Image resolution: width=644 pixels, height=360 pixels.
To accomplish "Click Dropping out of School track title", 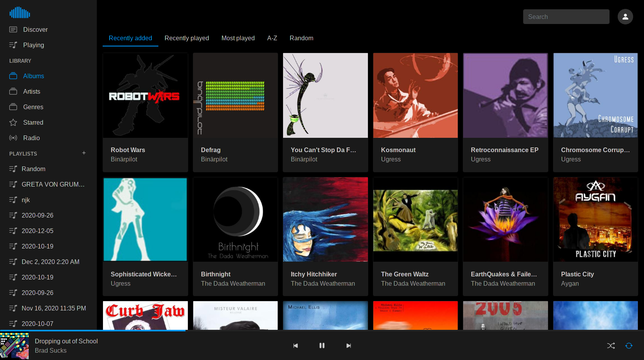I will [x=66, y=341].
